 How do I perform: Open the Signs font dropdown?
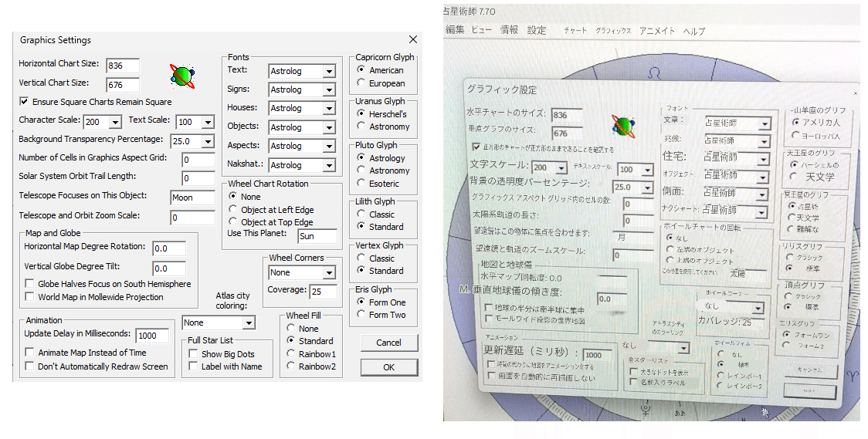tap(329, 89)
